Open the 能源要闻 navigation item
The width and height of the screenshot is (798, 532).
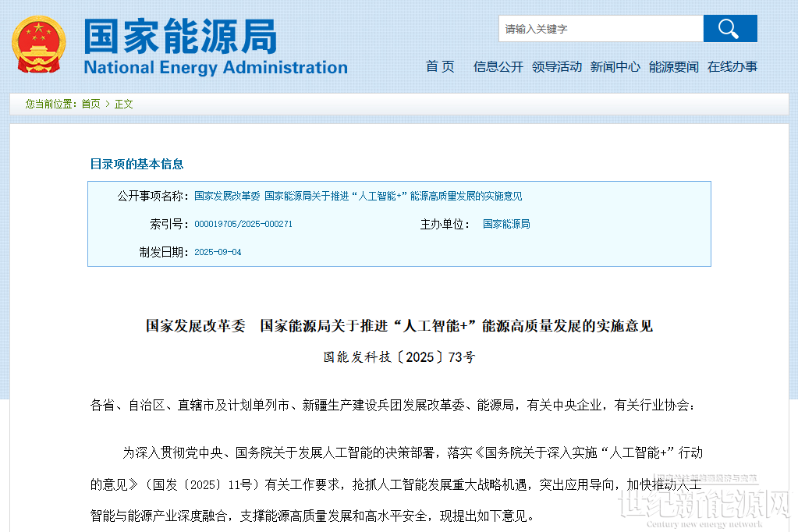point(673,66)
